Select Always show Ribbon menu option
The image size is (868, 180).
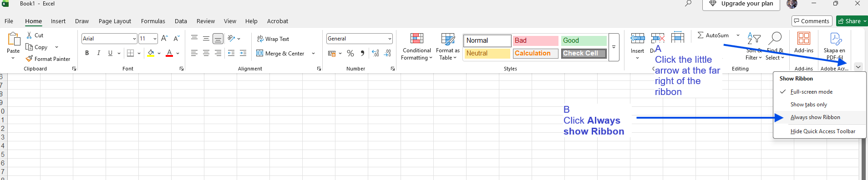click(819, 117)
